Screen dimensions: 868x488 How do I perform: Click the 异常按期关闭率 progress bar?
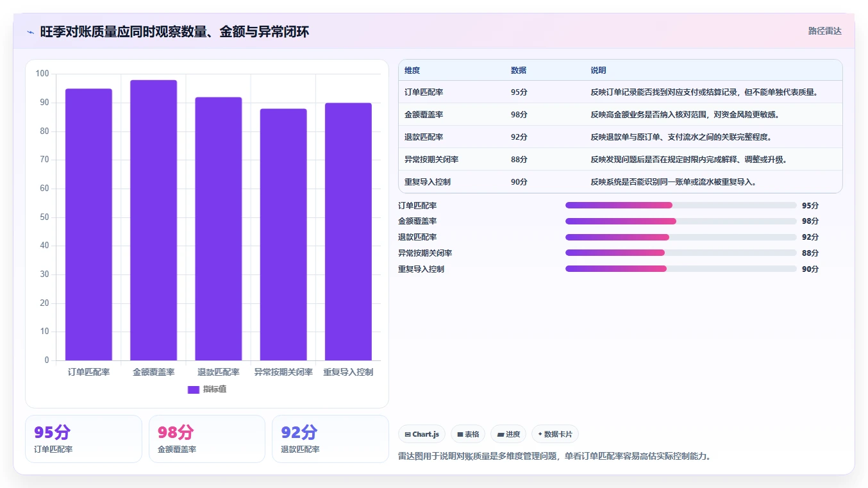(x=681, y=253)
